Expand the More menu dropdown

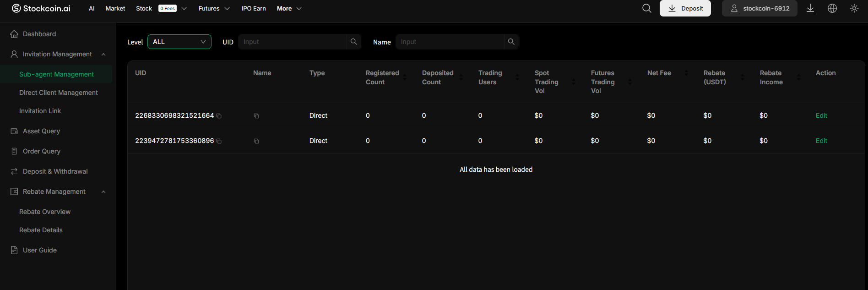pos(289,8)
